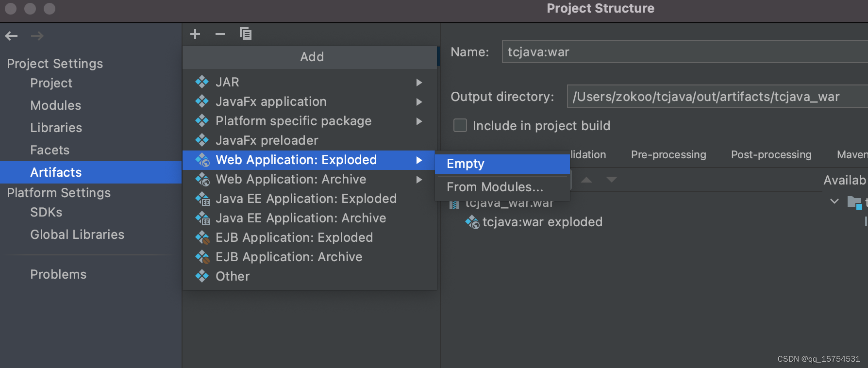Click the EJB Application: Archive icon
Viewport: 868px width, 368px height.
202,257
